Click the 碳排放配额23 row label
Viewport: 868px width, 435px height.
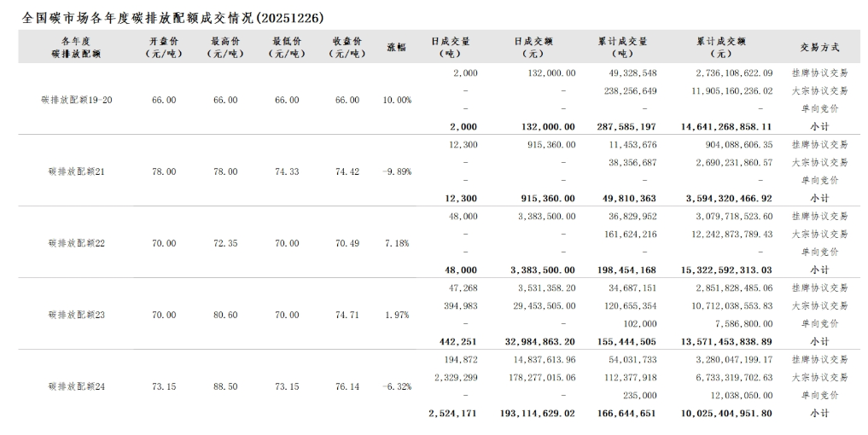point(76,315)
